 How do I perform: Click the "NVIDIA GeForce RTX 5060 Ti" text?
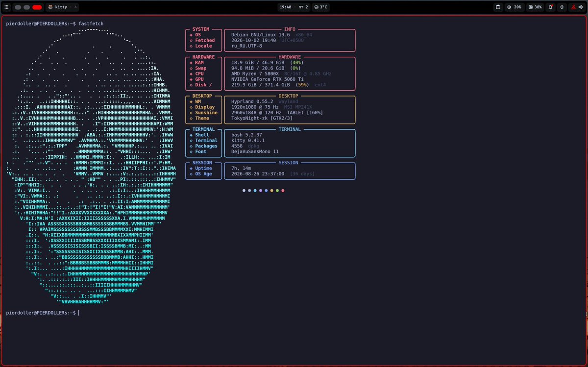[x=268, y=79]
